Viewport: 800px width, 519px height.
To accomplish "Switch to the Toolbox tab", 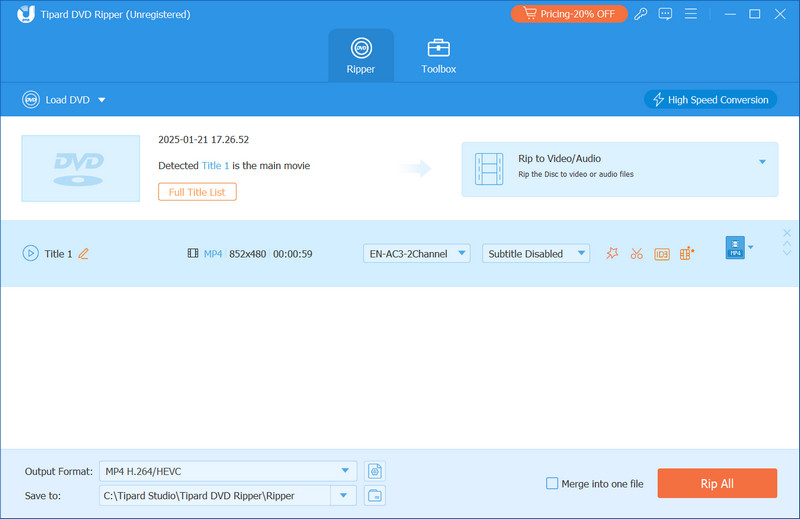I will click(x=438, y=56).
